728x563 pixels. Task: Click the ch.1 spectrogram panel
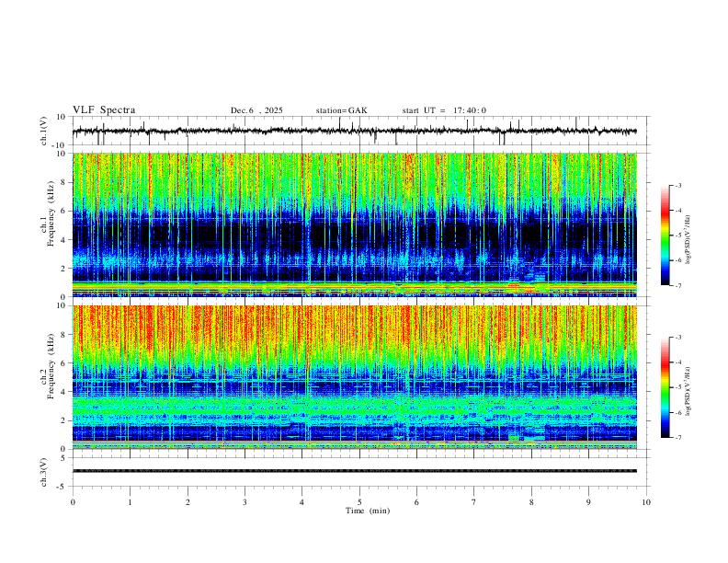pyautogui.click(x=354, y=224)
